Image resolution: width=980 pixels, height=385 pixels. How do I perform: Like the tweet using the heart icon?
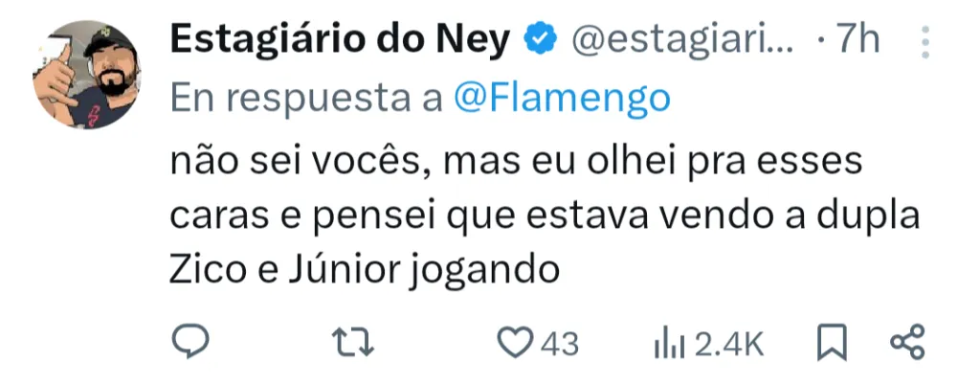coord(518,342)
